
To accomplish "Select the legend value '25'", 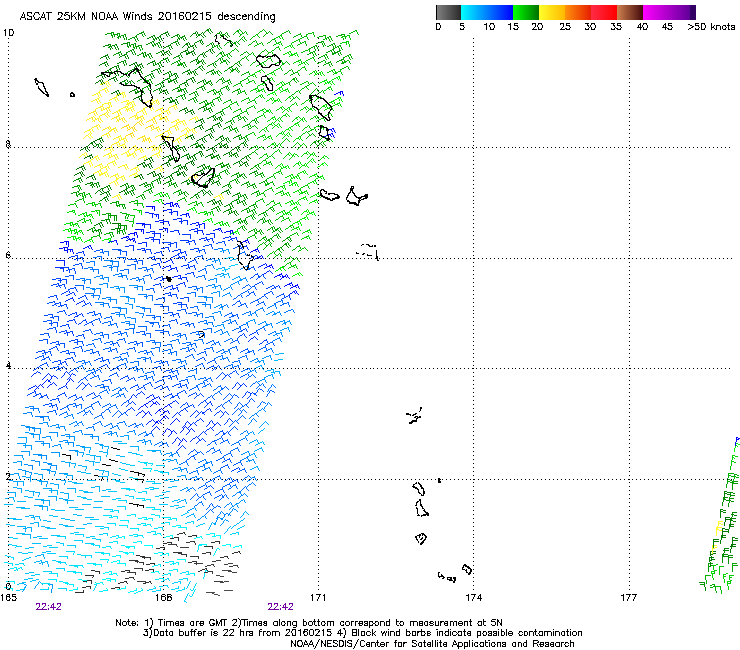I will (565, 27).
